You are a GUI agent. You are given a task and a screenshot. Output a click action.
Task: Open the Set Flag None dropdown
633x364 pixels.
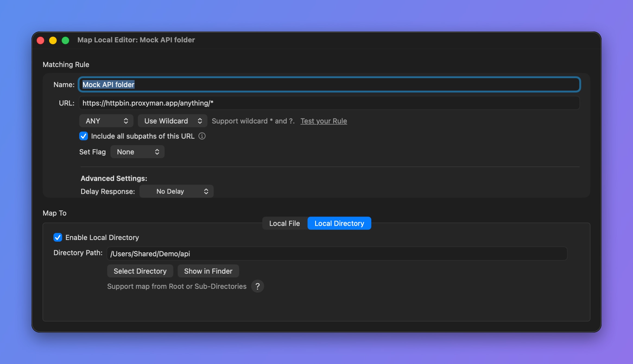(137, 152)
